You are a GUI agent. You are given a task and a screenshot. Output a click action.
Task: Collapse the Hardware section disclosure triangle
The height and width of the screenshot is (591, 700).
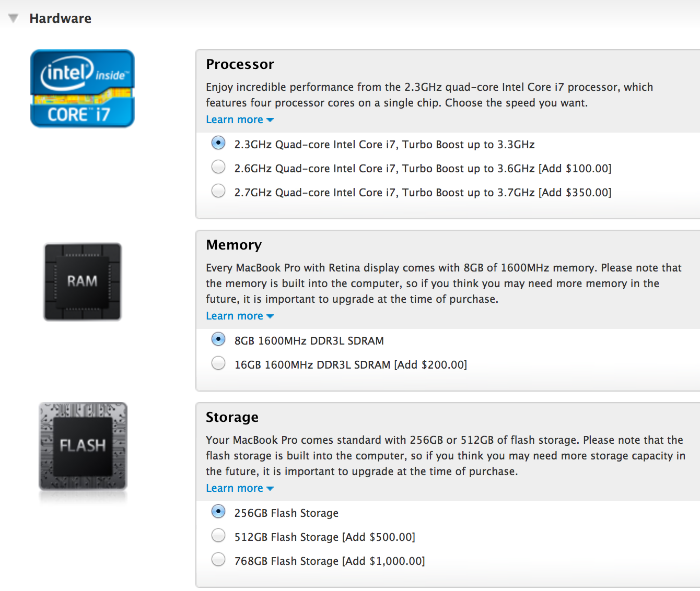pos(13,18)
